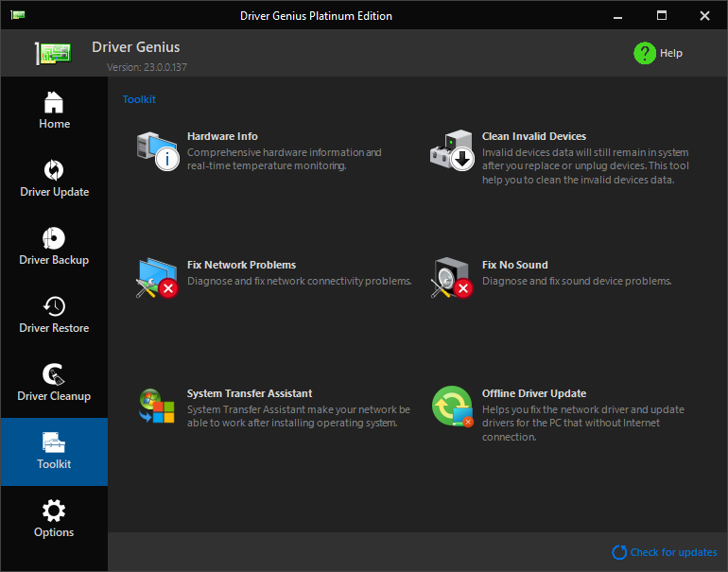Viewport: 728px width, 572px height.
Task: Click the Offline Driver Update icon
Action: 453,407
